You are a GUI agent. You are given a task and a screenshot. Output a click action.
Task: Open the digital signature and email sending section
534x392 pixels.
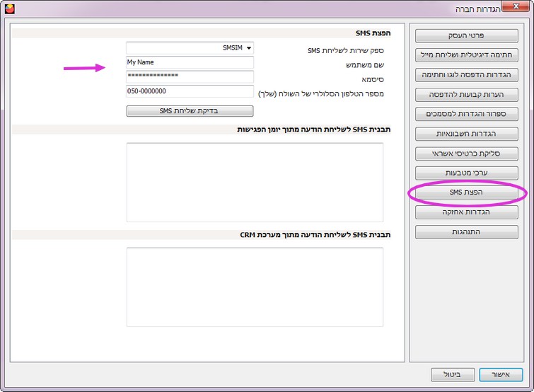466,54
